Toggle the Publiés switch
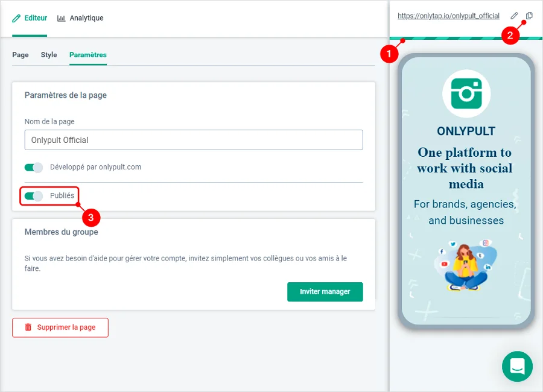 click(33, 196)
